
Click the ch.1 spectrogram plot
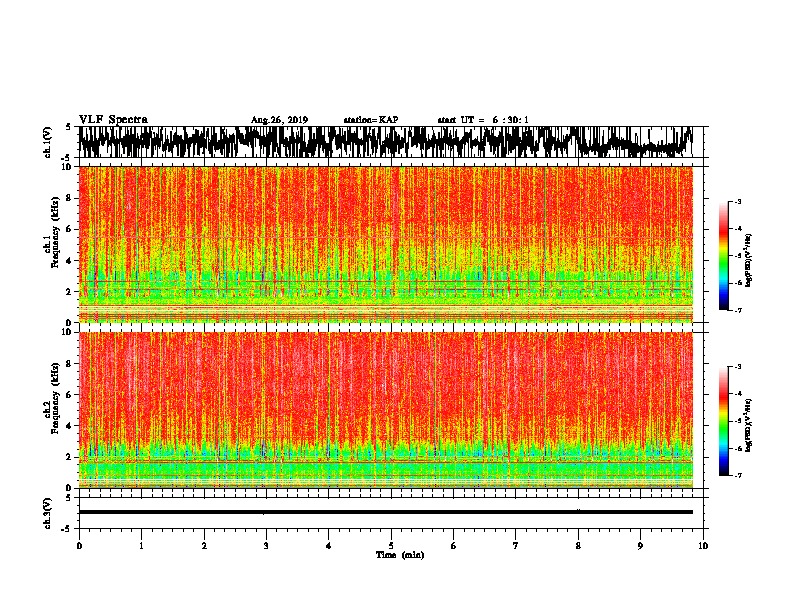pos(385,244)
